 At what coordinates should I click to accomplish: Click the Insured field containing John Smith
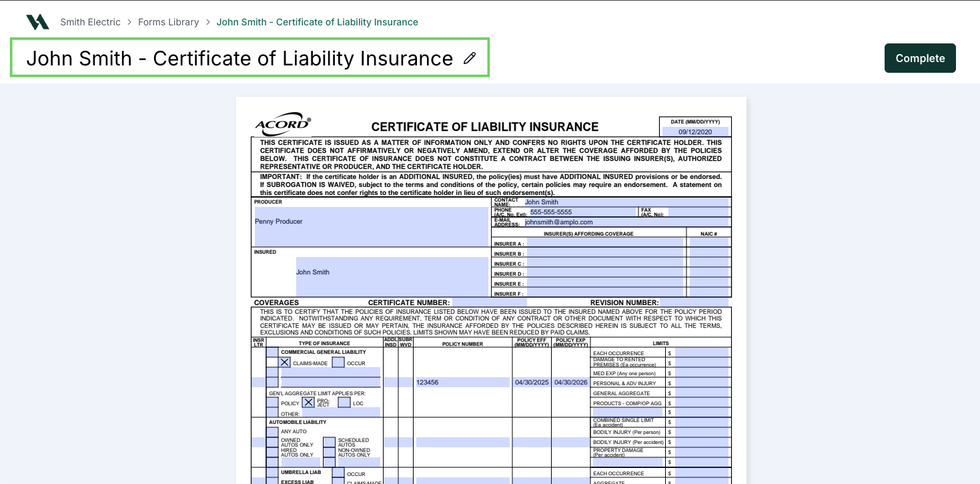point(392,277)
